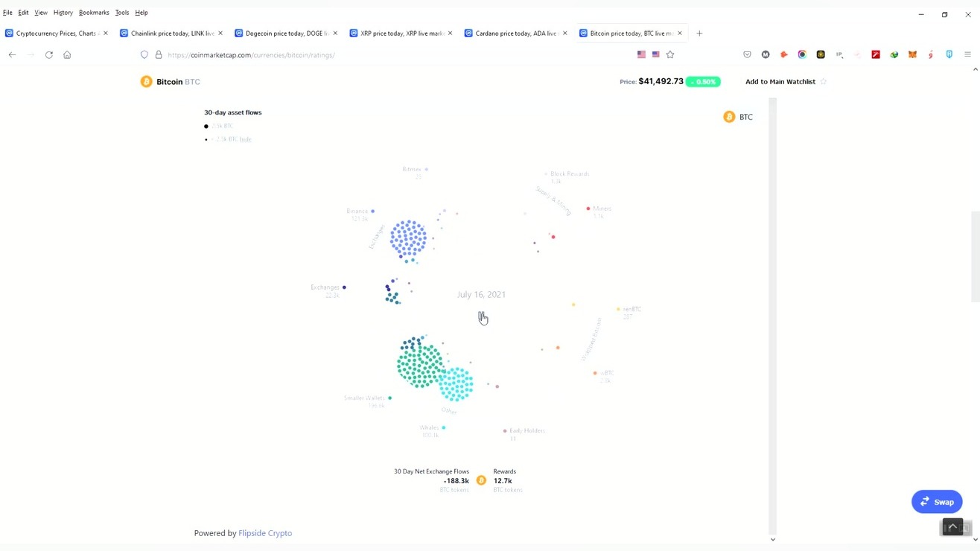Click the Swap button
Screen dimensions: 980x551
click(x=936, y=502)
